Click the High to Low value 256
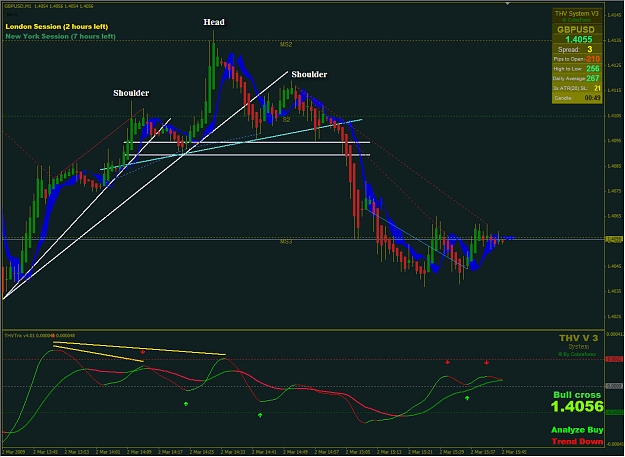This screenshot has width=625, height=457. (593, 69)
